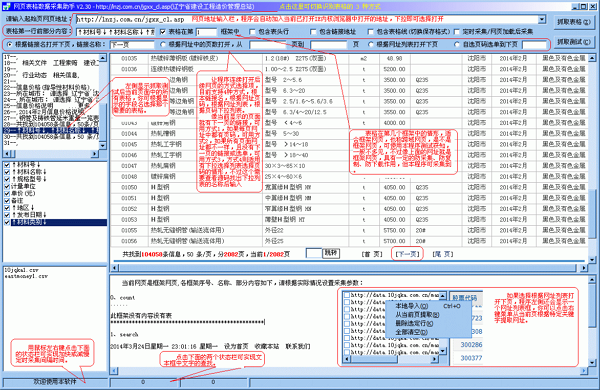Click field after 自选页码选单到下页
The image size is (600, 390).
[535, 45]
